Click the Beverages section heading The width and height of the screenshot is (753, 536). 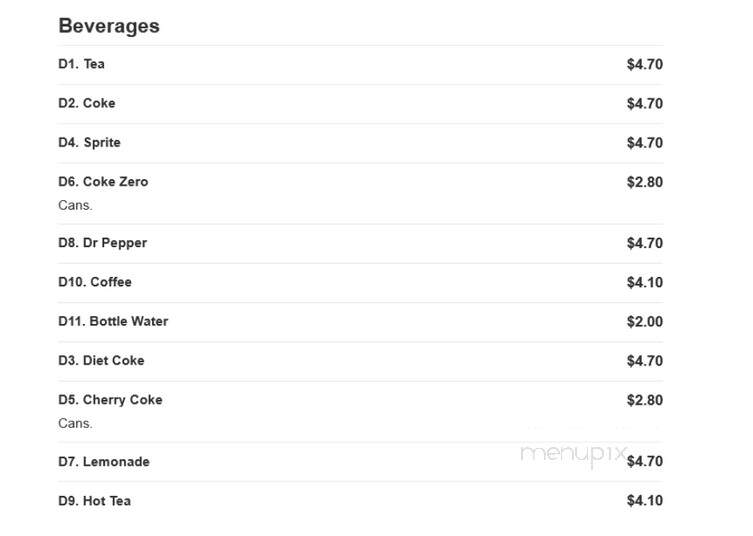coord(109,26)
